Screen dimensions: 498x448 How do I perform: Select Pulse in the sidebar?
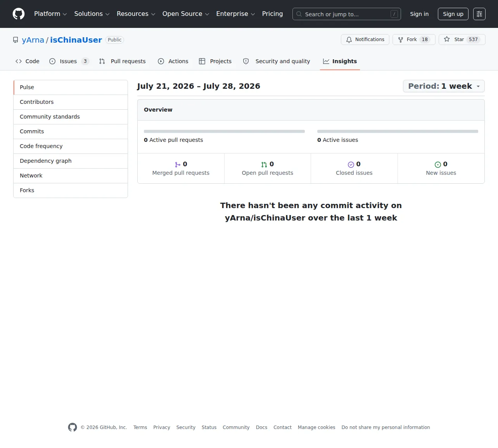tap(71, 87)
